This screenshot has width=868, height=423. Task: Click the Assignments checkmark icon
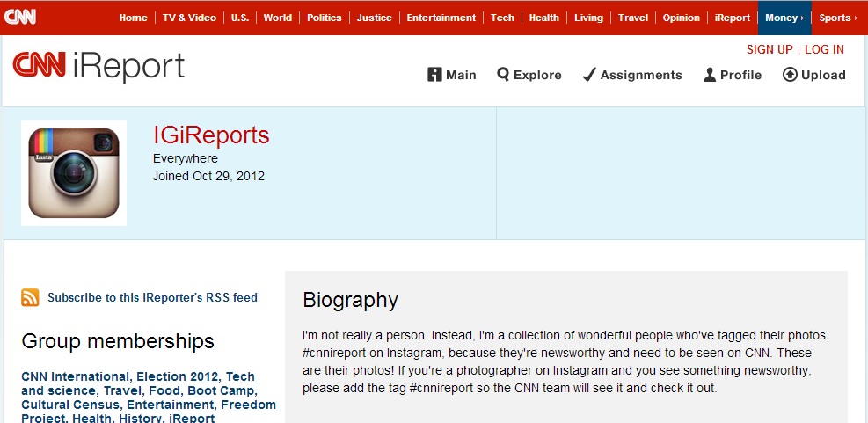click(589, 75)
